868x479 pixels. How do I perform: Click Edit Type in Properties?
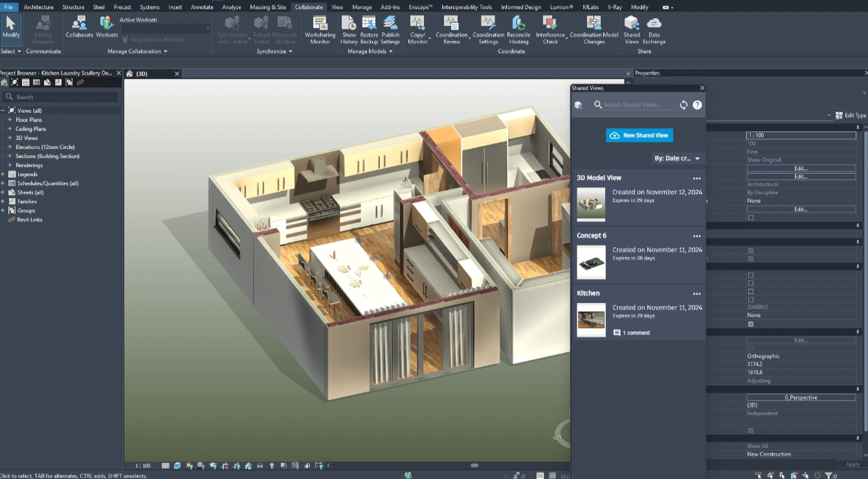(851, 115)
